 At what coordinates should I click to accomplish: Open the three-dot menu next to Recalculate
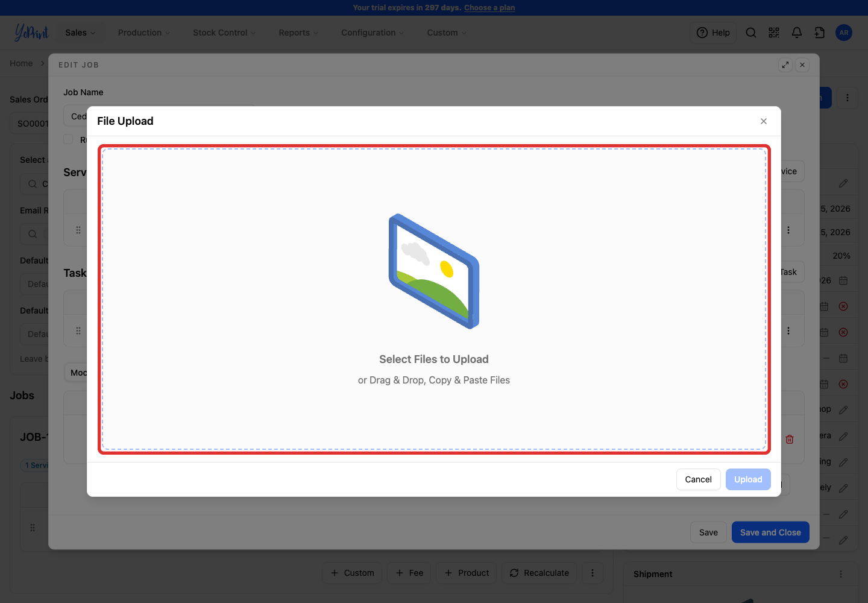[593, 573]
